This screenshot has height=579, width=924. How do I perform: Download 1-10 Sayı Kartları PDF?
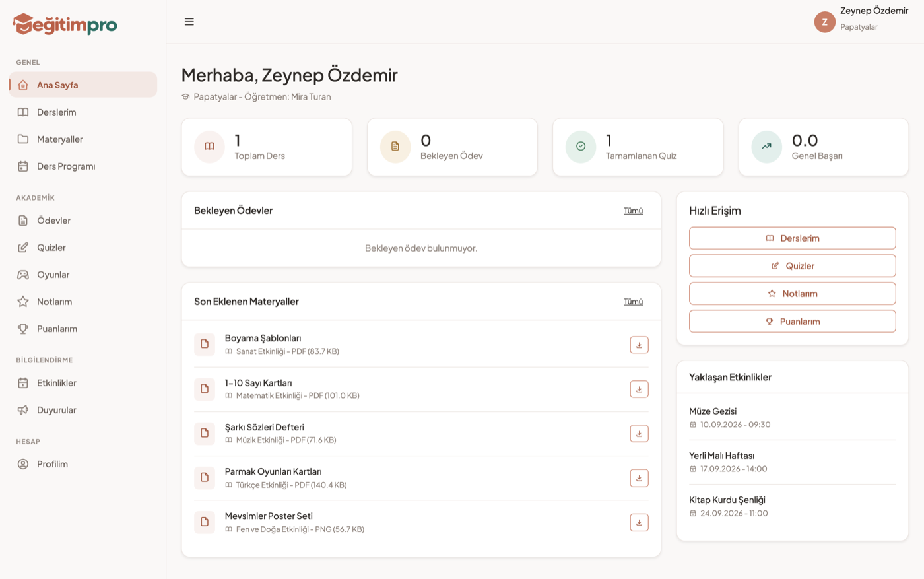[x=639, y=389]
